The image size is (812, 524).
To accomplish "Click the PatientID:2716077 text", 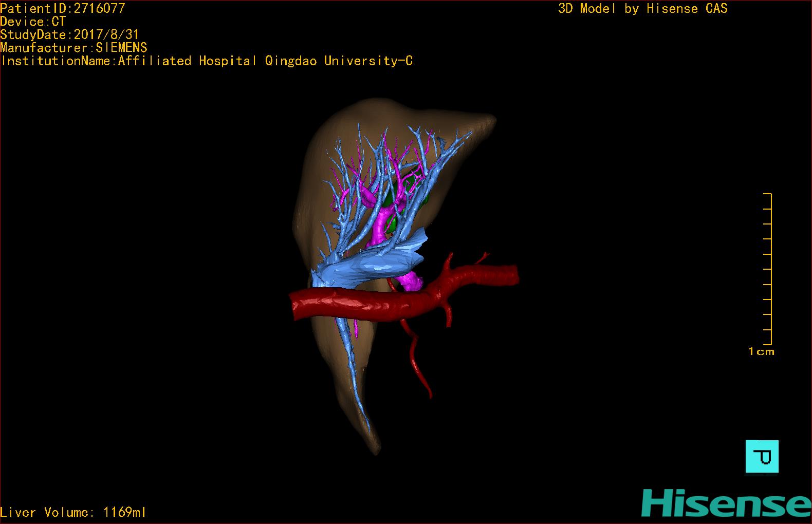I will click(63, 8).
